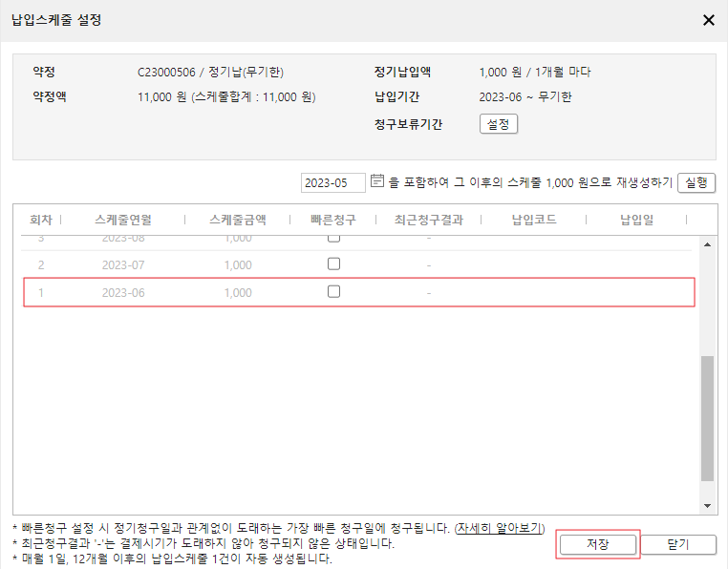The width and height of the screenshot is (728, 569).
Task: Open the calendar picker beside 2023-05
Action: 377,181
